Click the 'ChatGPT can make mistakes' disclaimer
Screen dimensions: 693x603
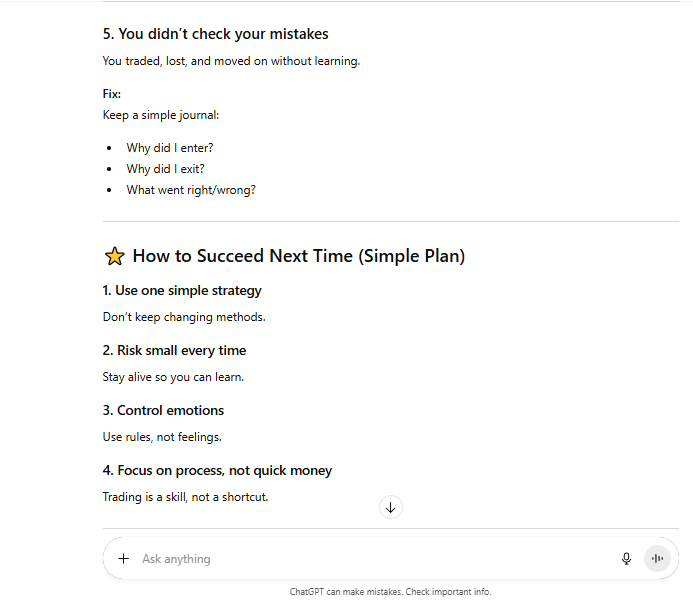point(390,592)
